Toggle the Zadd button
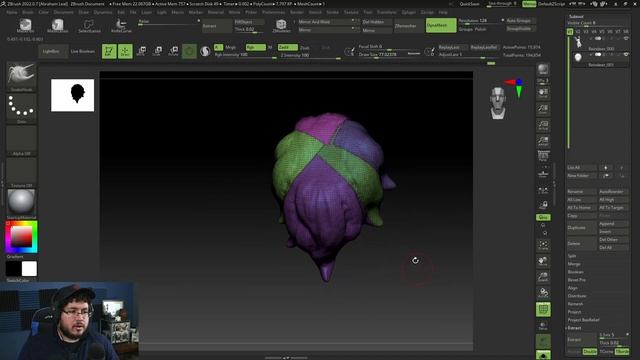 coord(287,47)
